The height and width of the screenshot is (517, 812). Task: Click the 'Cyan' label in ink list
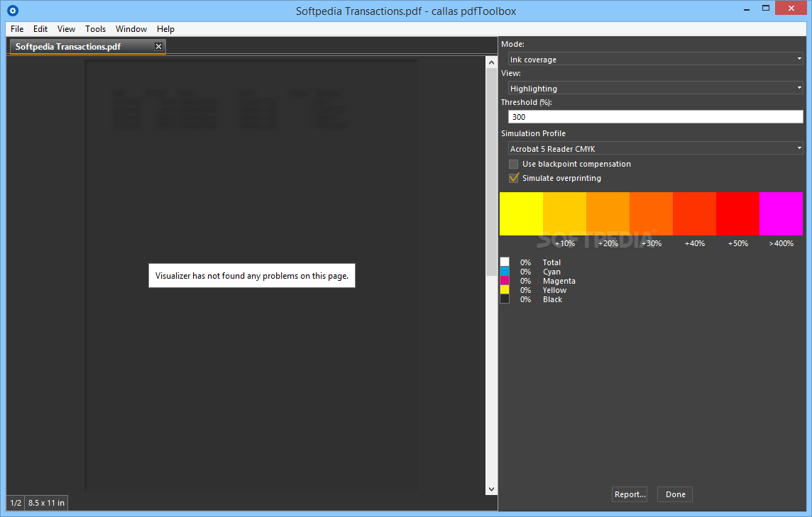click(x=552, y=272)
